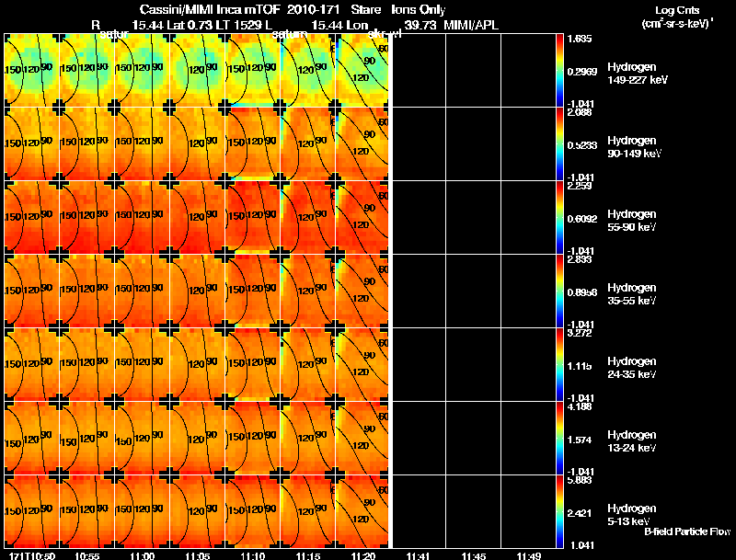This screenshot has height=560, width=736.
Task: Click the 'Hydrogen 149-227 keV' row label
Action: 637,74
